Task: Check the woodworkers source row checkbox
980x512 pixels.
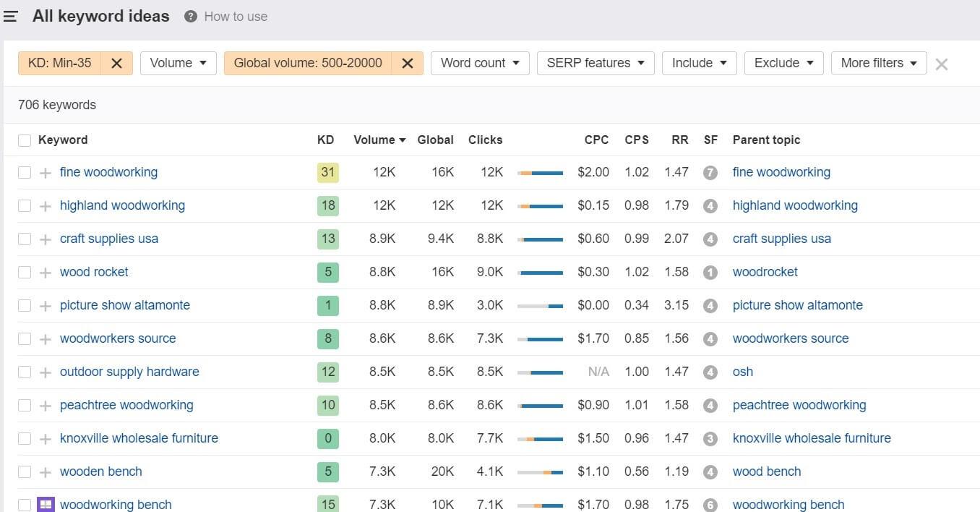Action: tap(25, 339)
